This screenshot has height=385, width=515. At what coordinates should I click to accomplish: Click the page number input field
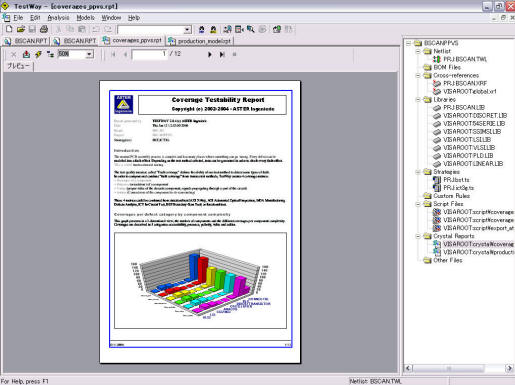tap(150, 54)
